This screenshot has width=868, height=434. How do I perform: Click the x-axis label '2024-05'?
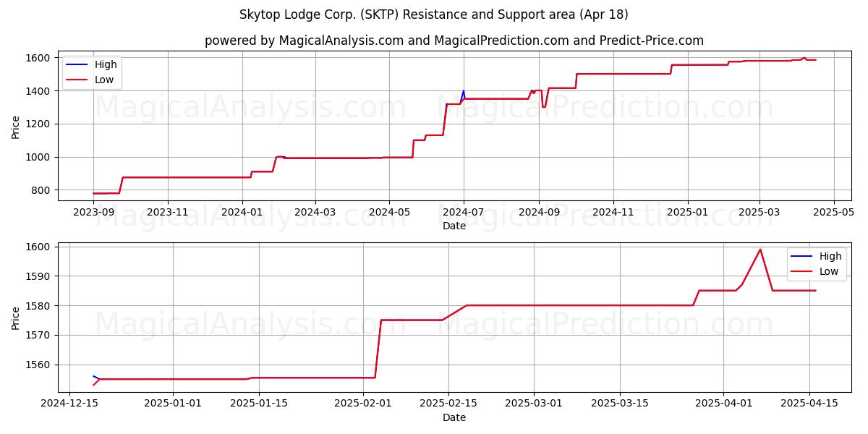click(389, 213)
